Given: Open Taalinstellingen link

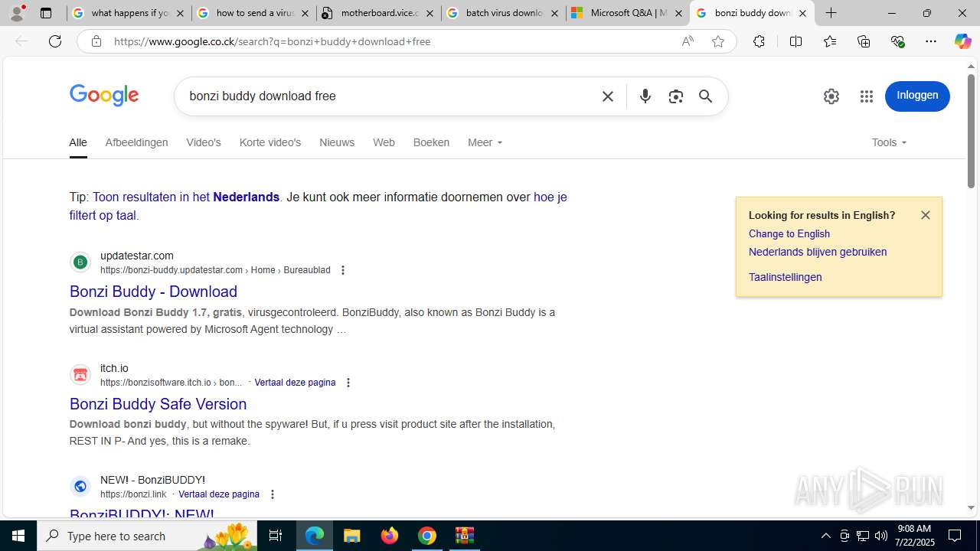Looking at the screenshot, I should point(786,277).
